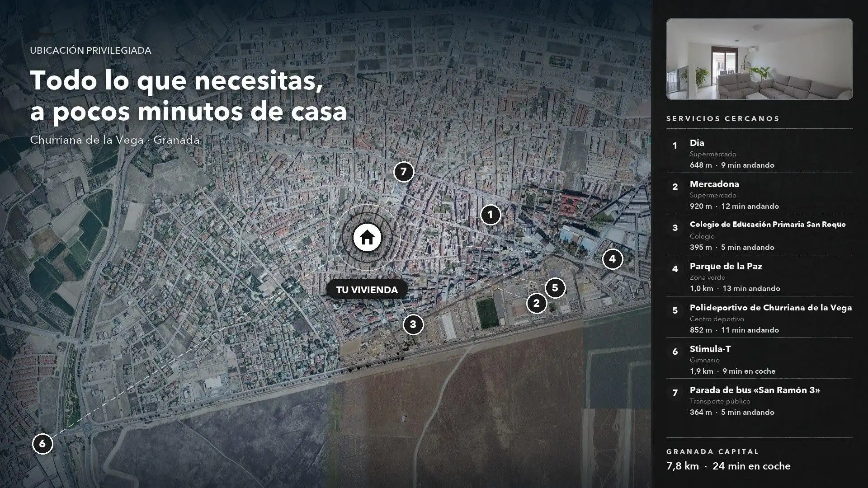Image resolution: width=868 pixels, height=488 pixels.
Task: Click the number 4 badge in services list
Action: click(x=675, y=269)
